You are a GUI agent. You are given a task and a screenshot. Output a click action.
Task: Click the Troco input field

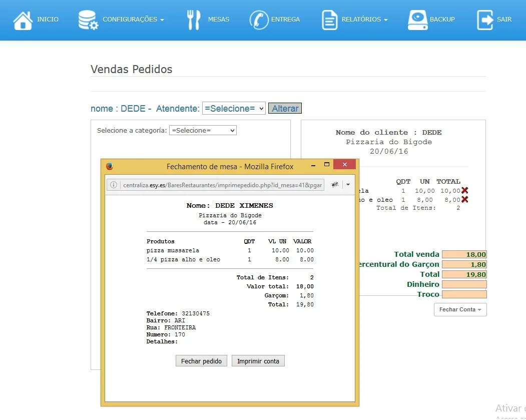coord(464,294)
